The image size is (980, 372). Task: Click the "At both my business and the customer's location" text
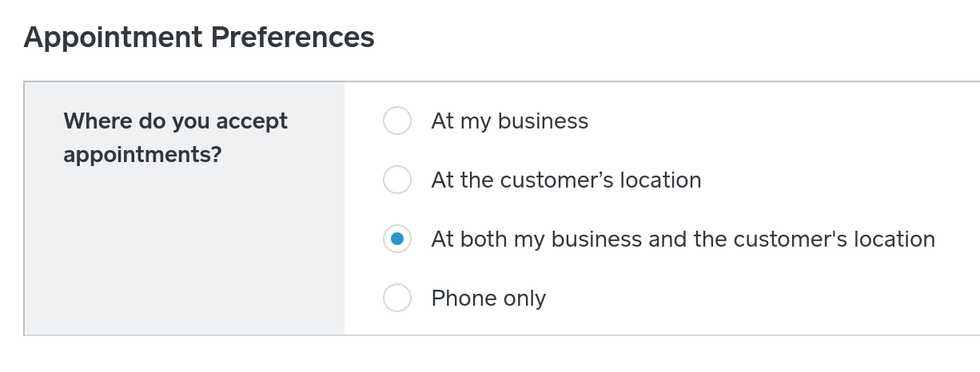click(x=683, y=239)
